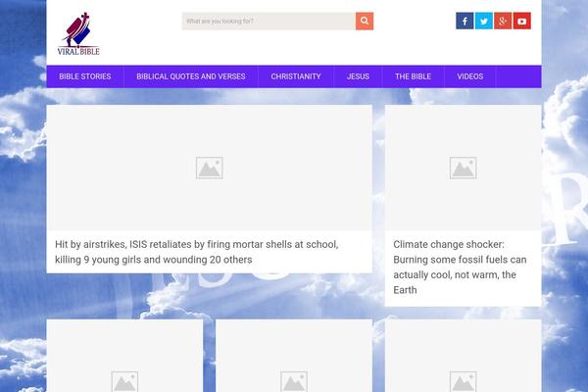Open ISIS mortar shells article headline
Viewport: 588px width, 392px height.
click(x=197, y=252)
